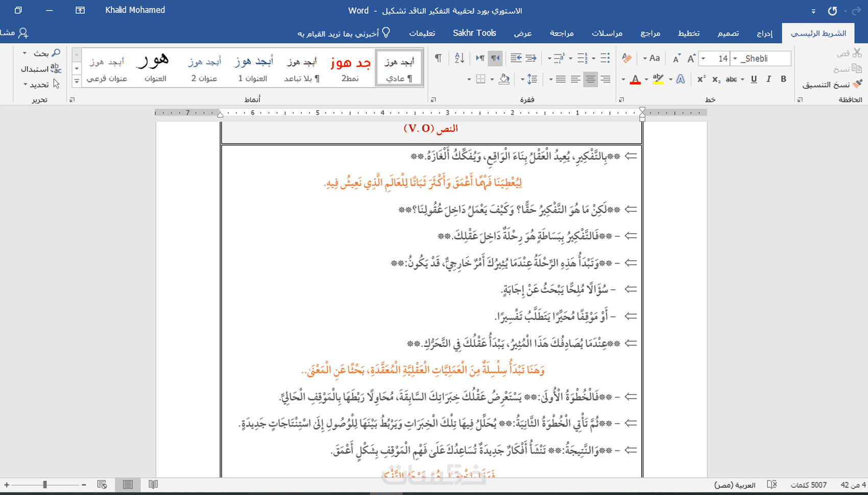Open the Change Case Aa menu
The image size is (868, 495).
[x=652, y=58]
